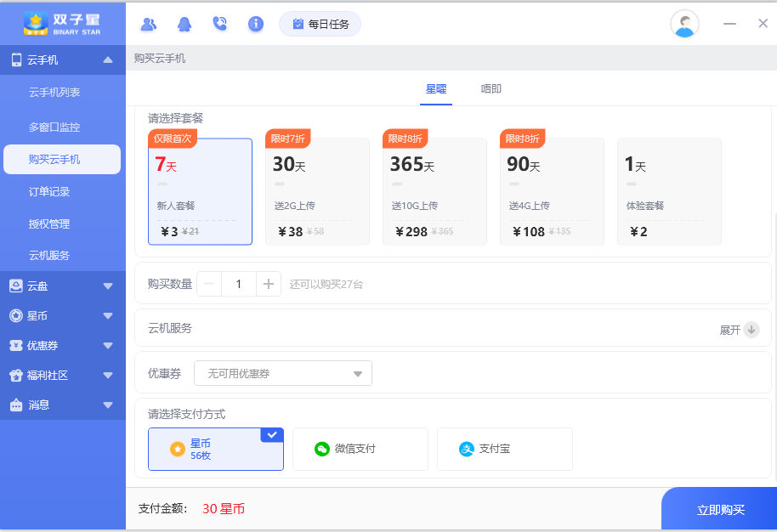Viewport: 777px width, 532px height.
Task: Click the blue info icon in top toolbar
Action: pos(255,24)
